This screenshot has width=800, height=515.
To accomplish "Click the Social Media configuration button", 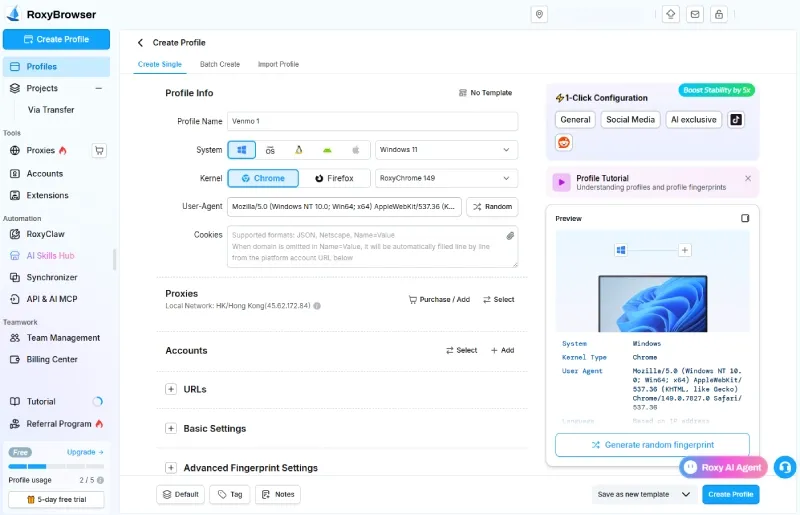I will point(630,119).
